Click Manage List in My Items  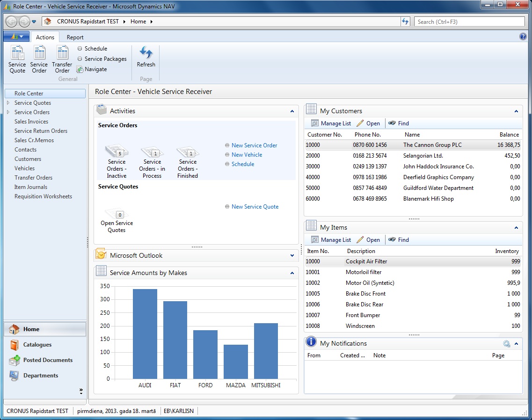click(331, 240)
